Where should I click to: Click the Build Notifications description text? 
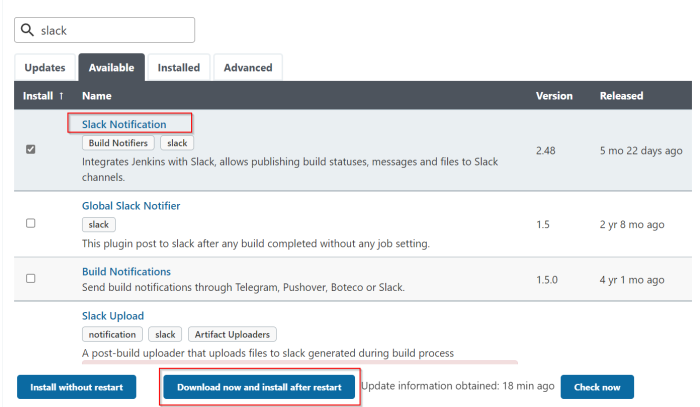243,287
